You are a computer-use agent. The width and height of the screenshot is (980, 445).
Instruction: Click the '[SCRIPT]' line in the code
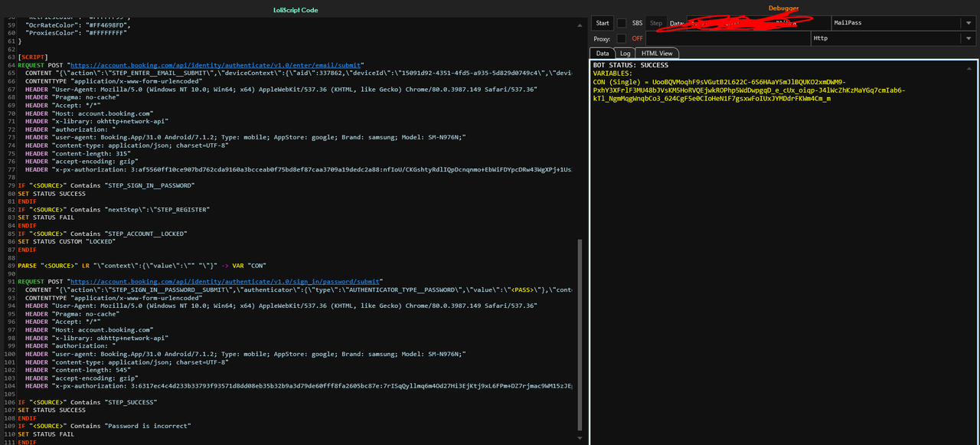point(34,57)
